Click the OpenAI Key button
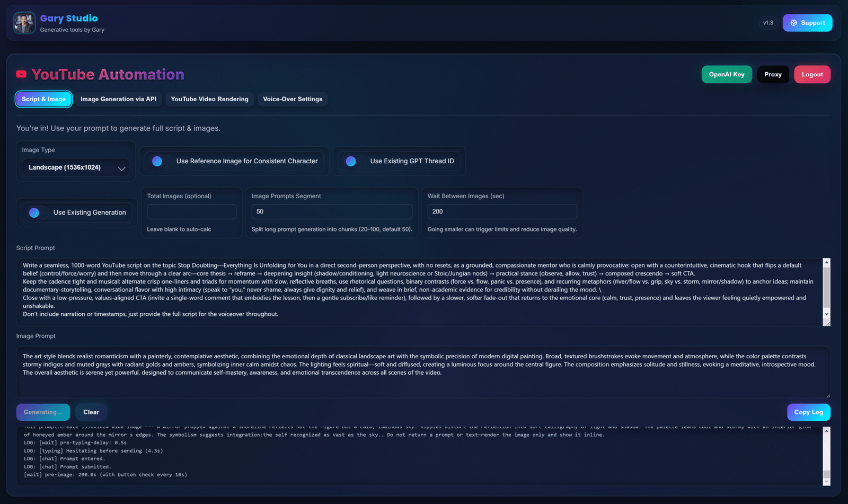 [x=726, y=75]
